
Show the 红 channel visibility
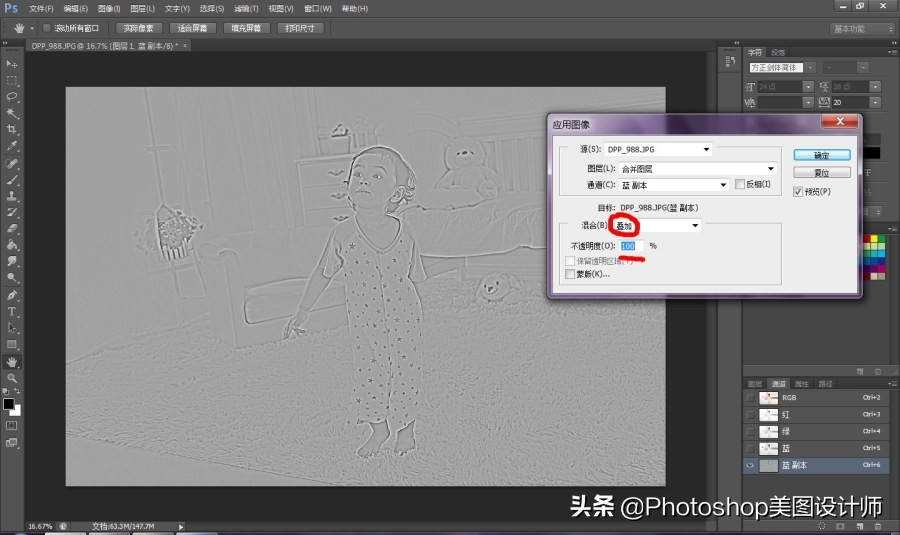point(750,414)
